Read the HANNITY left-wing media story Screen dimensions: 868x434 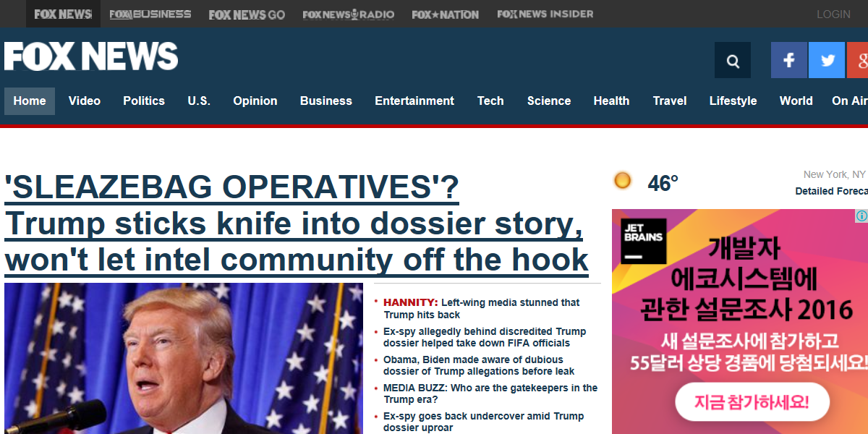click(482, 309)
